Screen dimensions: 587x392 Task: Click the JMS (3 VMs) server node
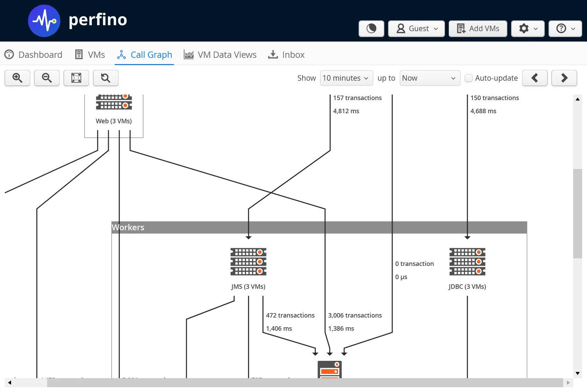248,262
